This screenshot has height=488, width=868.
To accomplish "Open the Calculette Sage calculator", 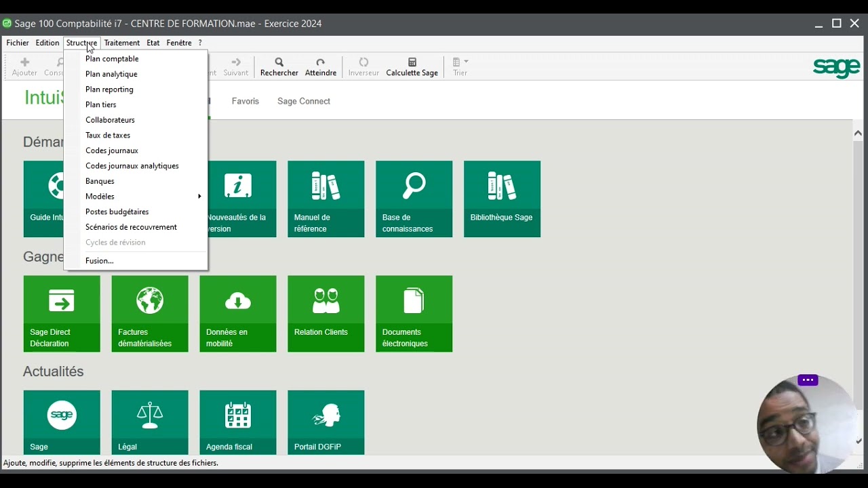I will coord(412,66).
